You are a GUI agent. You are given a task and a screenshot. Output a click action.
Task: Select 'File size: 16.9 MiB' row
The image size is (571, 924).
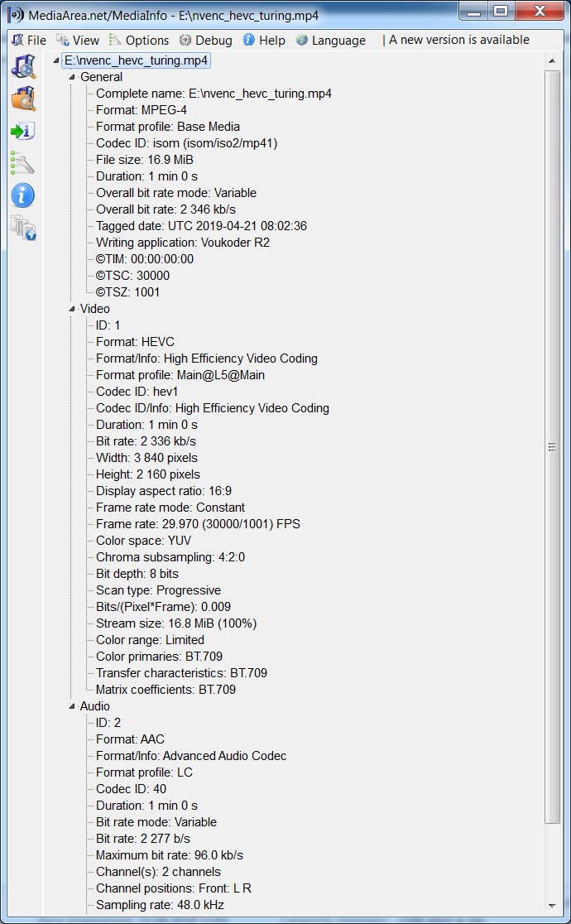[144, 160]
